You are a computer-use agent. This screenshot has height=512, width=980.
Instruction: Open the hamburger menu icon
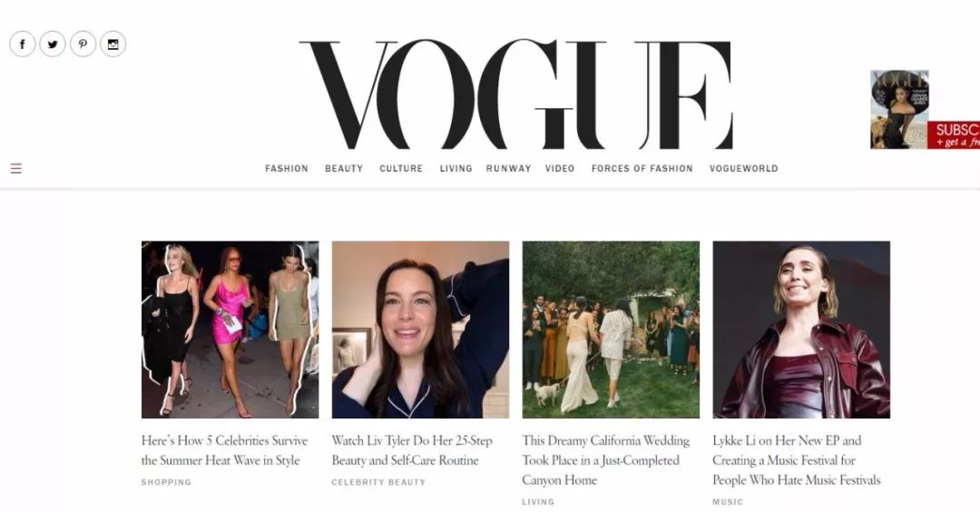click(16, 168)
